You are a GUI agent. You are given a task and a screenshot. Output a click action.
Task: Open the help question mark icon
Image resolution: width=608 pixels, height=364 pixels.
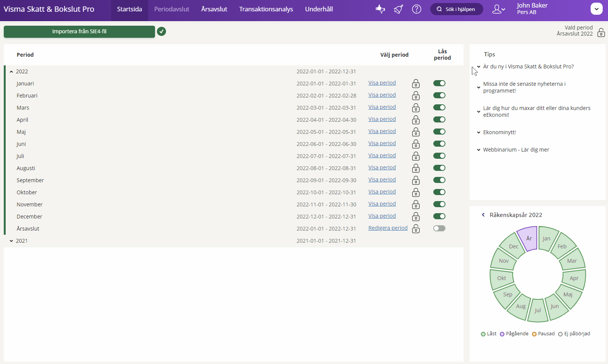tap(417, 9)
